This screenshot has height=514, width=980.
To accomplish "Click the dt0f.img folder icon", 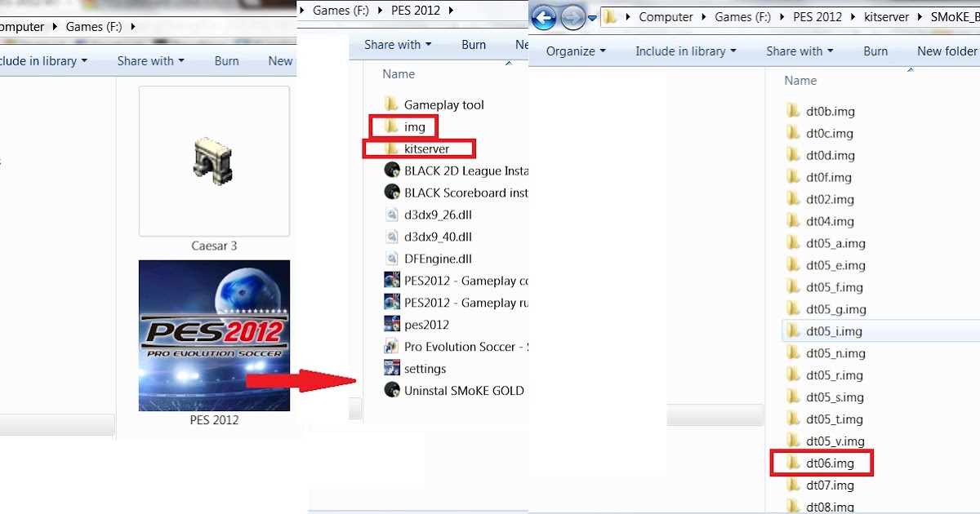I will click(x=793, y=177).
